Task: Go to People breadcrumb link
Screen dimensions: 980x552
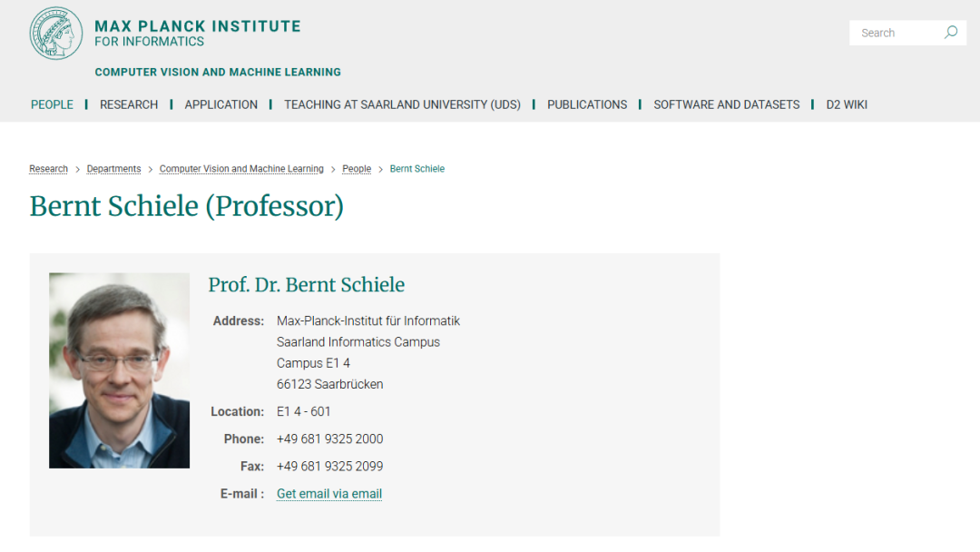Action: pyautogui.click(x=357, y=169)
